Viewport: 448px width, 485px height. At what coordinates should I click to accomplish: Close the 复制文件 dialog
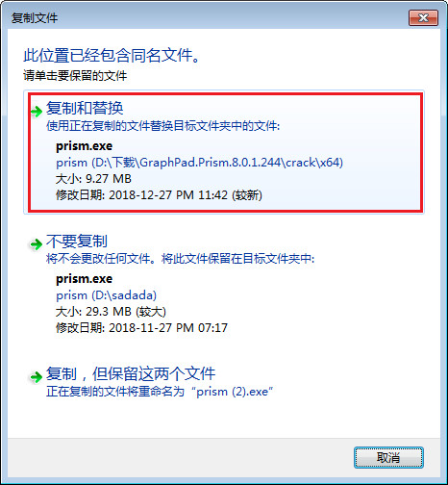(423, 17)
